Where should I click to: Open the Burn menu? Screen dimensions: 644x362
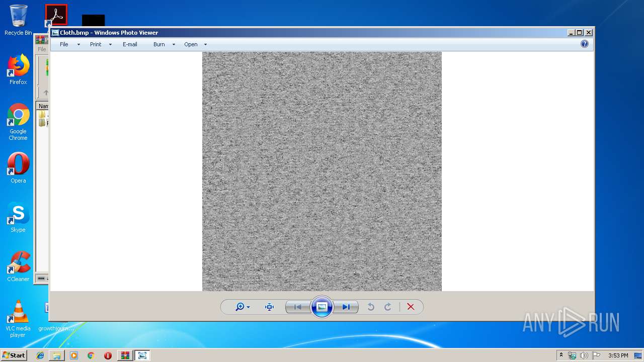(x=159, y=44)
